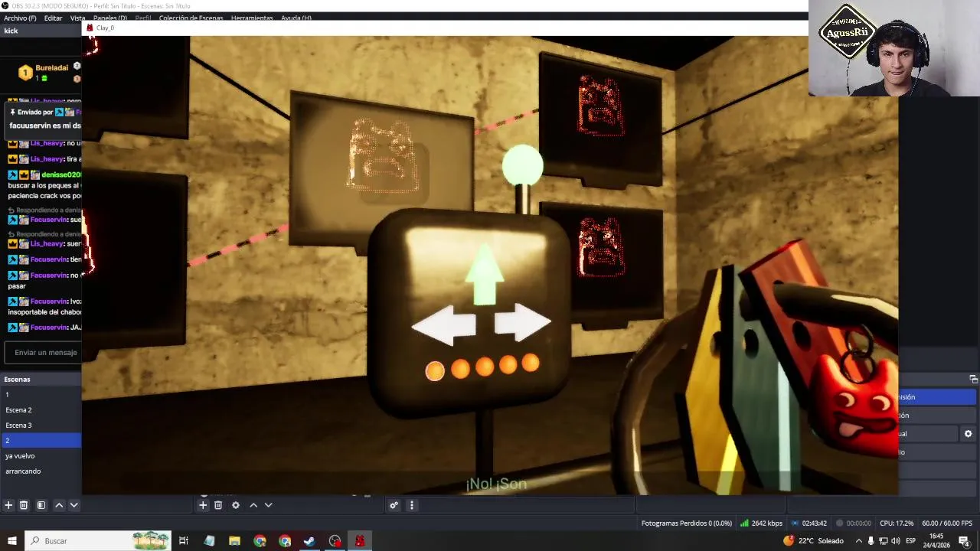This screenshot has height=551, width=980.
Task: Open the clock showing 16:45
Action: 936,541
